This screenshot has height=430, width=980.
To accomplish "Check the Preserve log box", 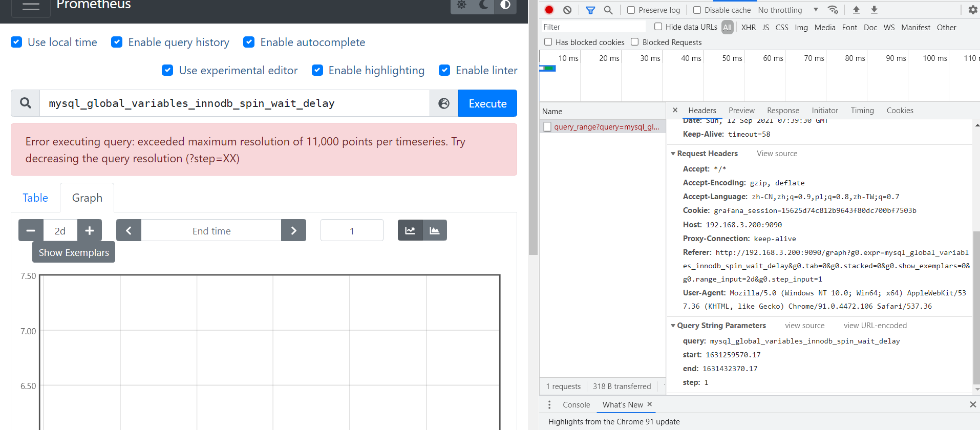I will 631,10.
